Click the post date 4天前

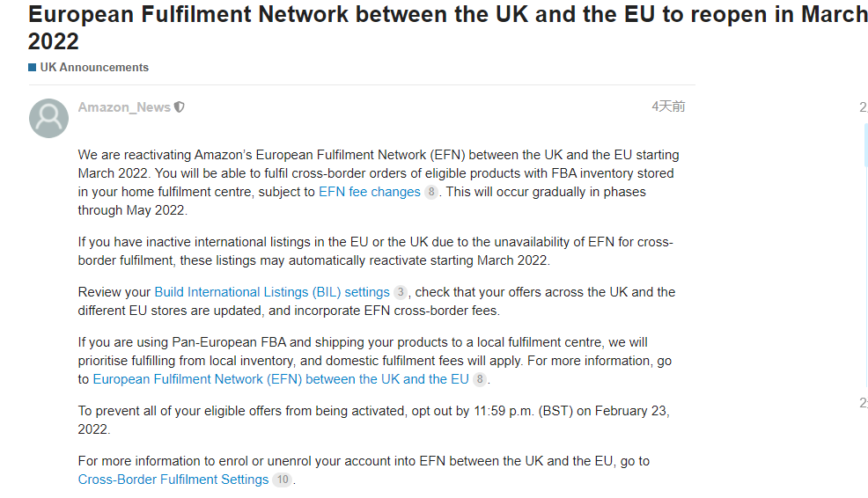point(667,106)
